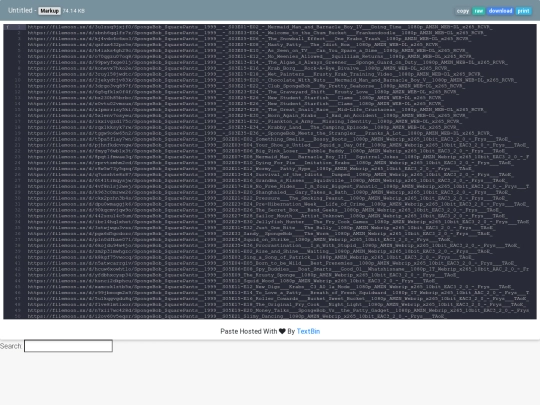Screen dimensions: 540x405
Task: Select line with Squid on Strike
Action: pos(239,239)
